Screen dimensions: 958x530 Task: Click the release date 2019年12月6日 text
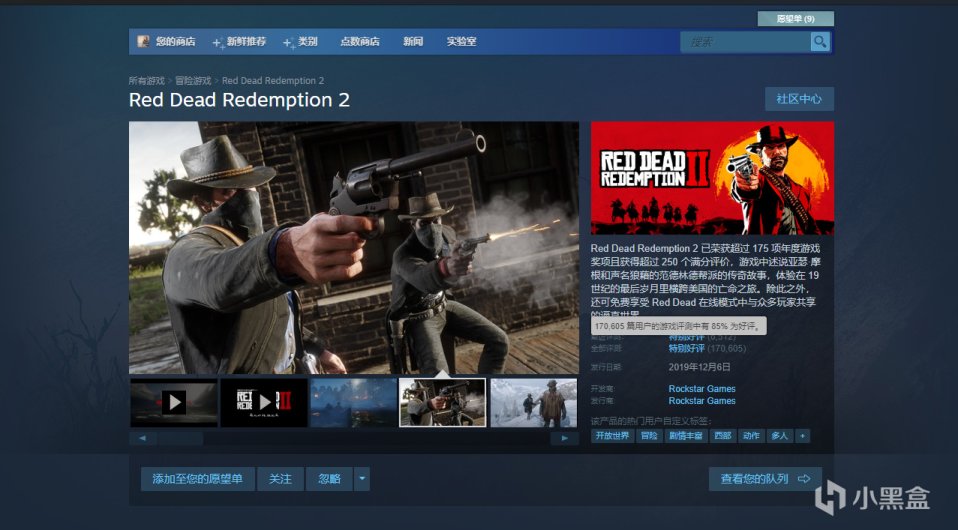tap(699, 367)
